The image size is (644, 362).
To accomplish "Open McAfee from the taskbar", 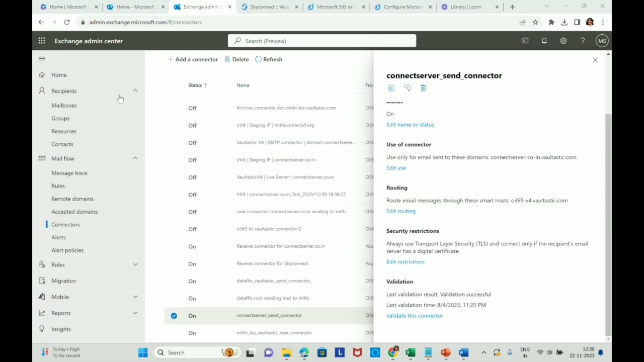I will (x=357, y=352).
